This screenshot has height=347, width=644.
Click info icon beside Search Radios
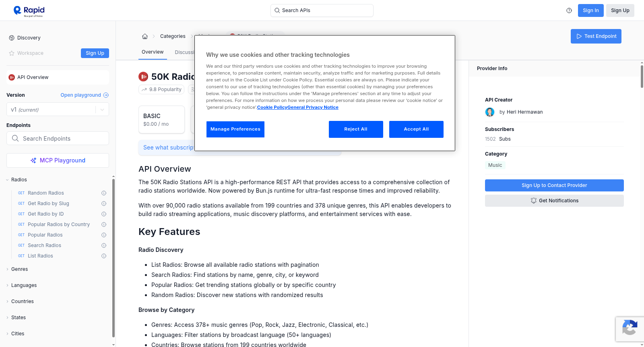(x=104, y=245)
